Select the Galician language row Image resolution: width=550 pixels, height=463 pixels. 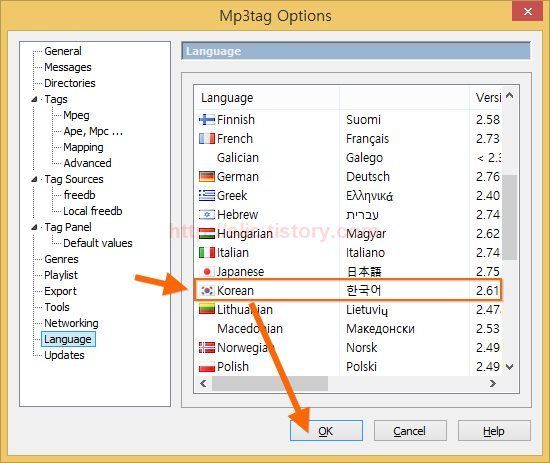pos(348,157)
